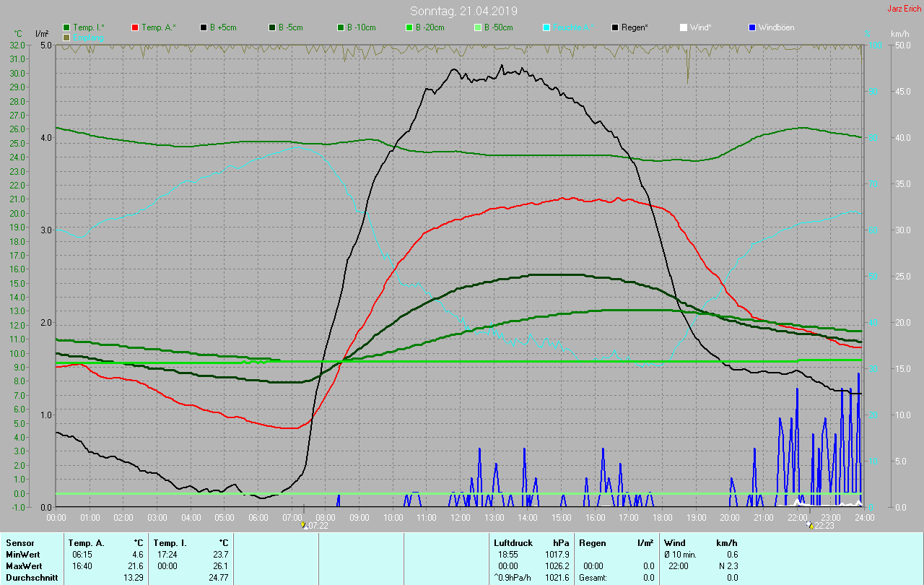924x585 pixels.
Task: Click the MaxWert row label
Action: 23,566
